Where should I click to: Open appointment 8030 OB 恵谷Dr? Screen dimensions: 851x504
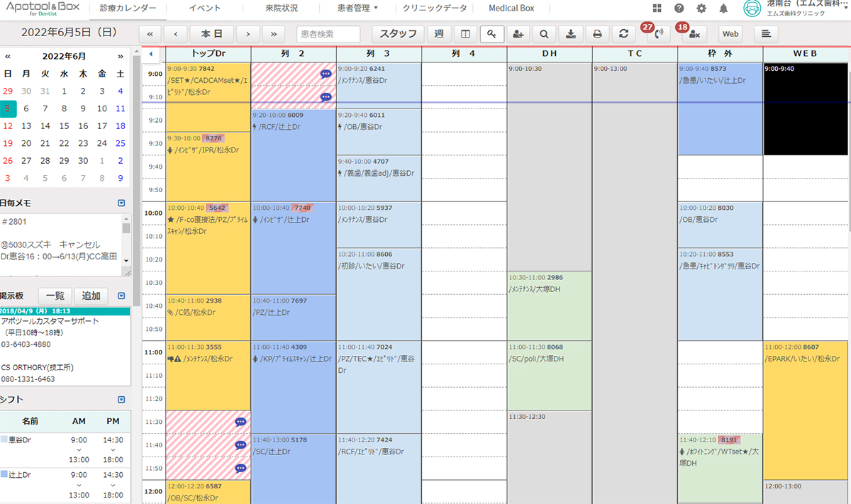(x=720, y=225)
